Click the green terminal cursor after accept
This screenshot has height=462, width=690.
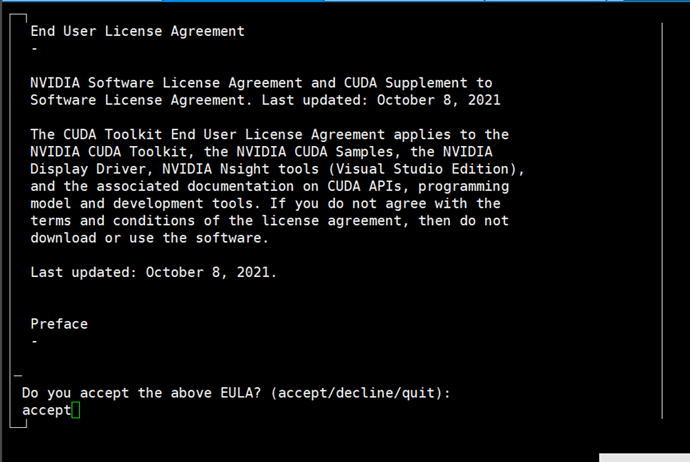(x=75, y=410)
